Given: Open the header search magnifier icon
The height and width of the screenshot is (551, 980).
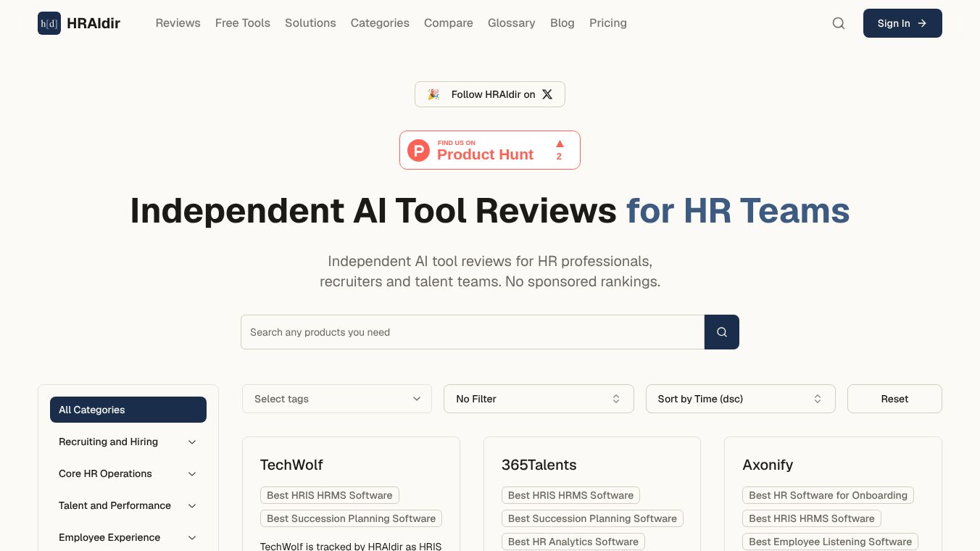Looking at the screenshot, I should (x=839, y=23).
